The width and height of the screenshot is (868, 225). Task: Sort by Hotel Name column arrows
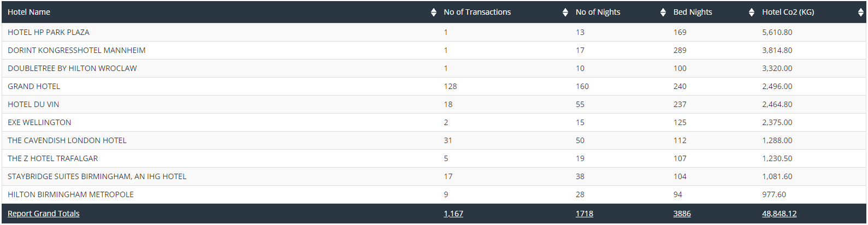pos(434,12)
